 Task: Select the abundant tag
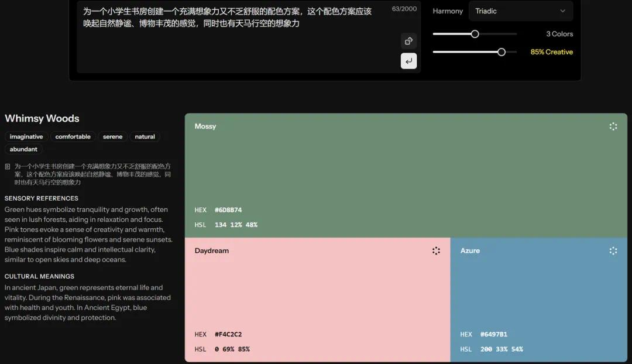[23, 149]
